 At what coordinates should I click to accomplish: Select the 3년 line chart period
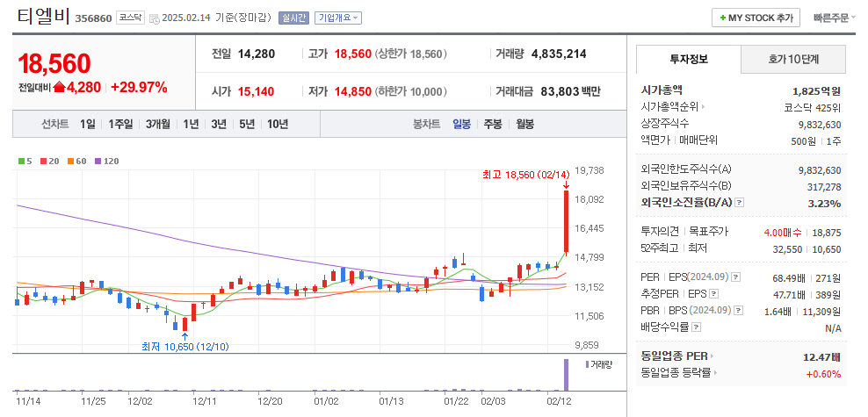[x=219, y=124]
